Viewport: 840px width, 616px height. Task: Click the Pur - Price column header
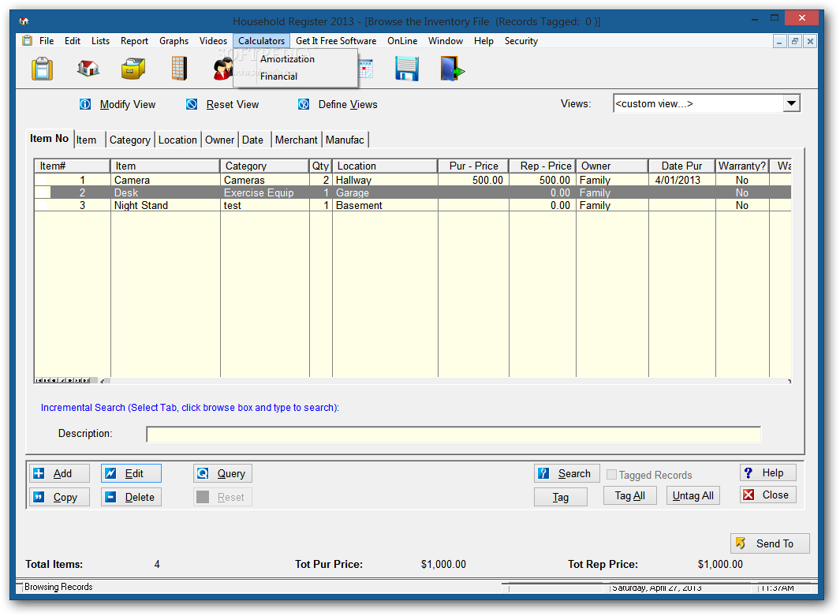click(x=473, y=166)
